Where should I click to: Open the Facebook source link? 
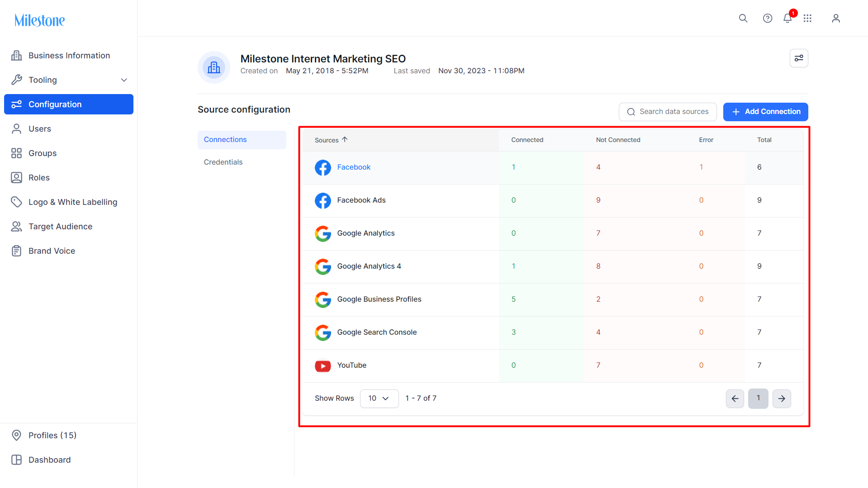tap(354, 167)
